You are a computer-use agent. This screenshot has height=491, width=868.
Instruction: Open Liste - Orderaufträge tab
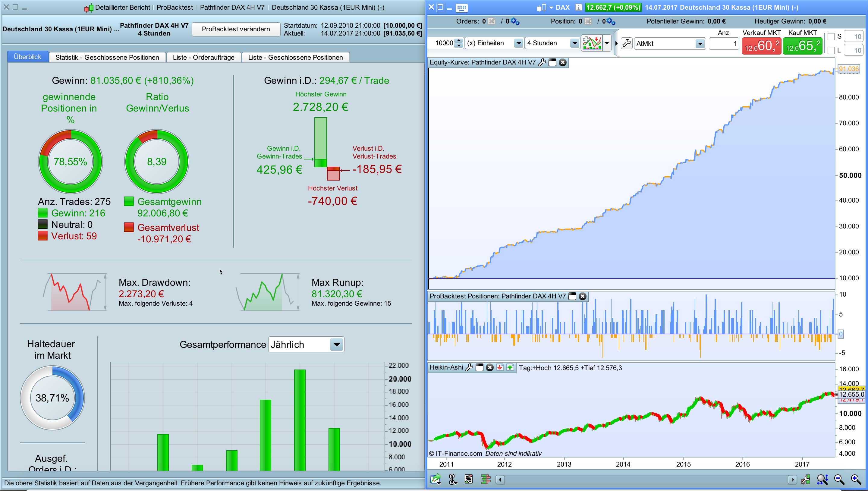point(203,57)
